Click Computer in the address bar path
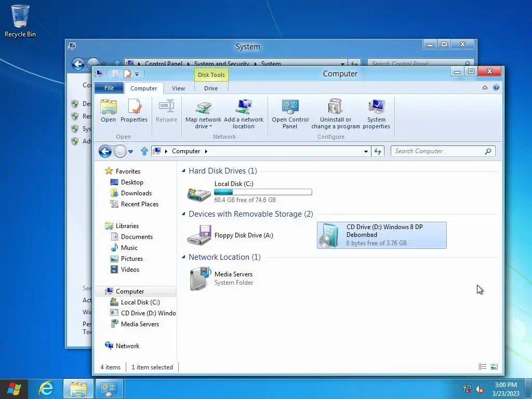532x399 pixels. click(186, 151)
